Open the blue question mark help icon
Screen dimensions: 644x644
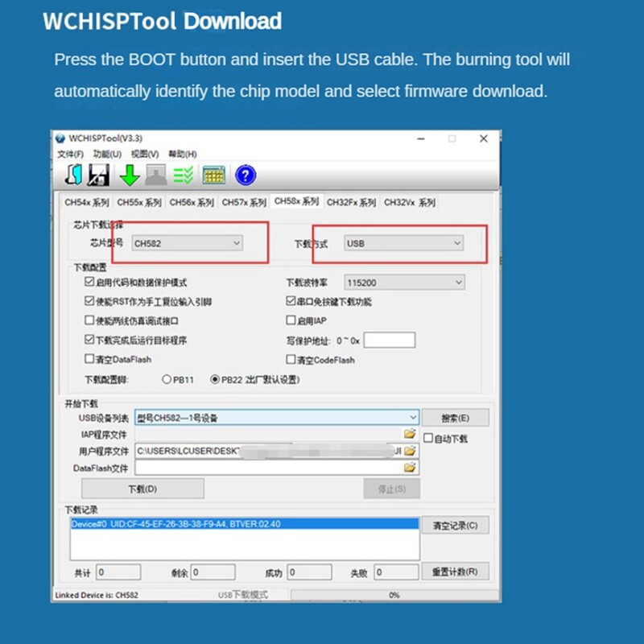[244, 174]
